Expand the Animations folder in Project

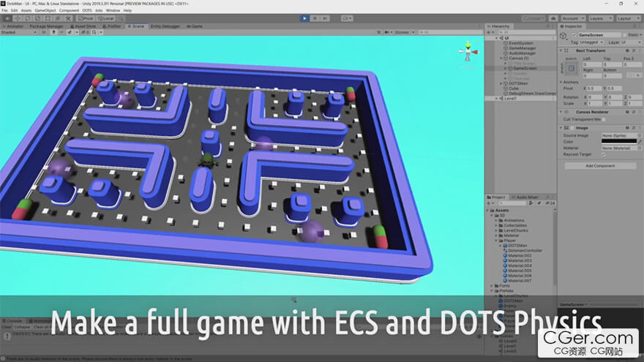(496, 220)
